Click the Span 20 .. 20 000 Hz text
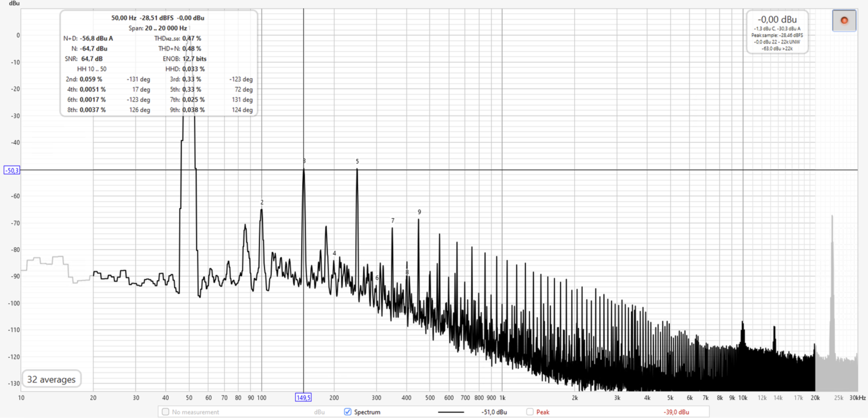Screen dimensions: 868x418 158,28
